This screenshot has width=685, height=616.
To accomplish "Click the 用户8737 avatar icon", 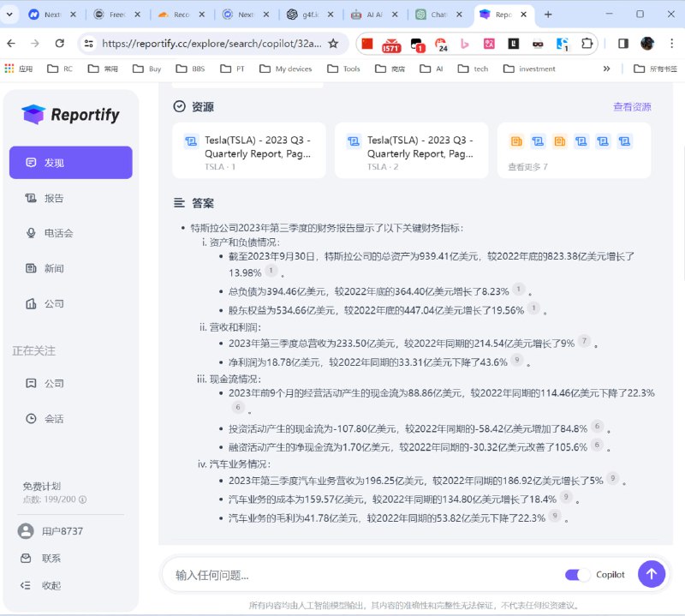I will click(26, 530).
